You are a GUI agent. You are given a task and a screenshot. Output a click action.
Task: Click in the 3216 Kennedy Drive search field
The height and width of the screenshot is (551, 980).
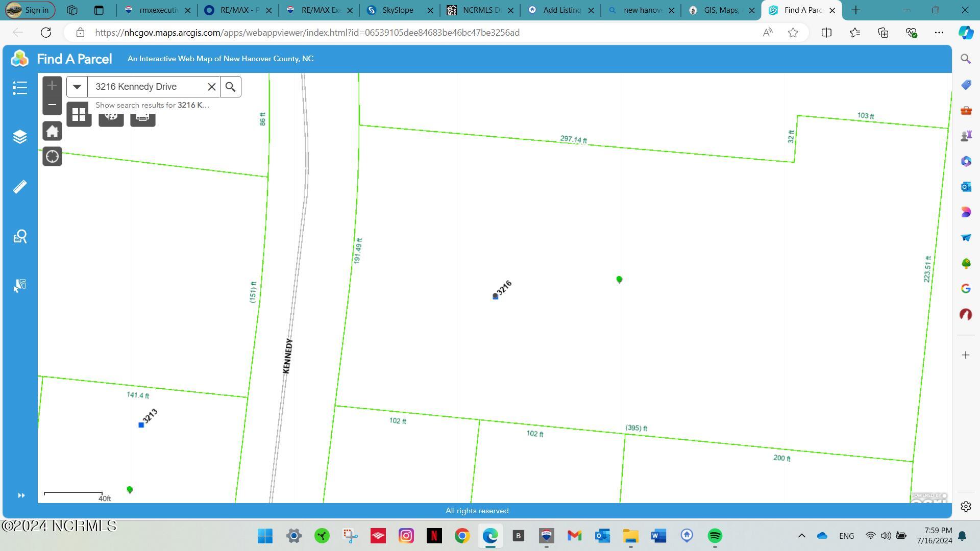pyautogui.click(x=146, y=87)
